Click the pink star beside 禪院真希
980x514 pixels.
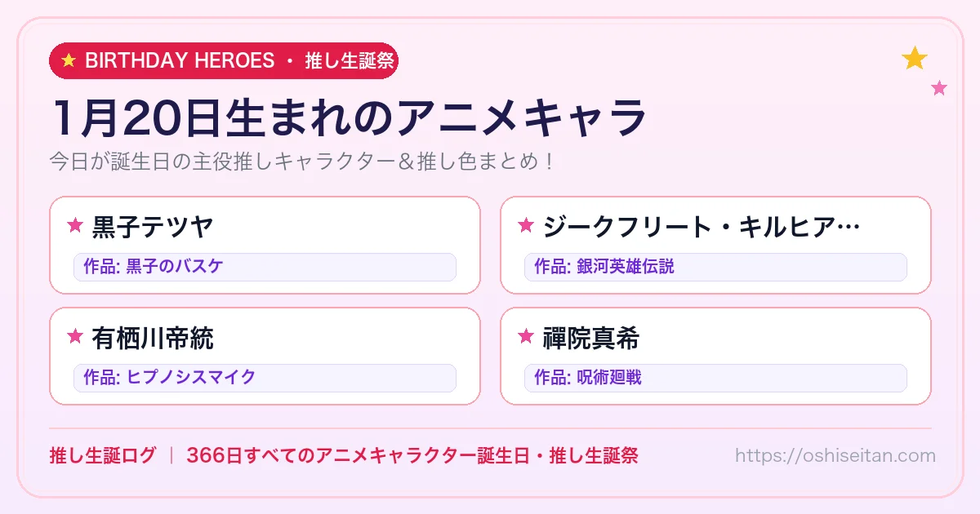(526, 336)
